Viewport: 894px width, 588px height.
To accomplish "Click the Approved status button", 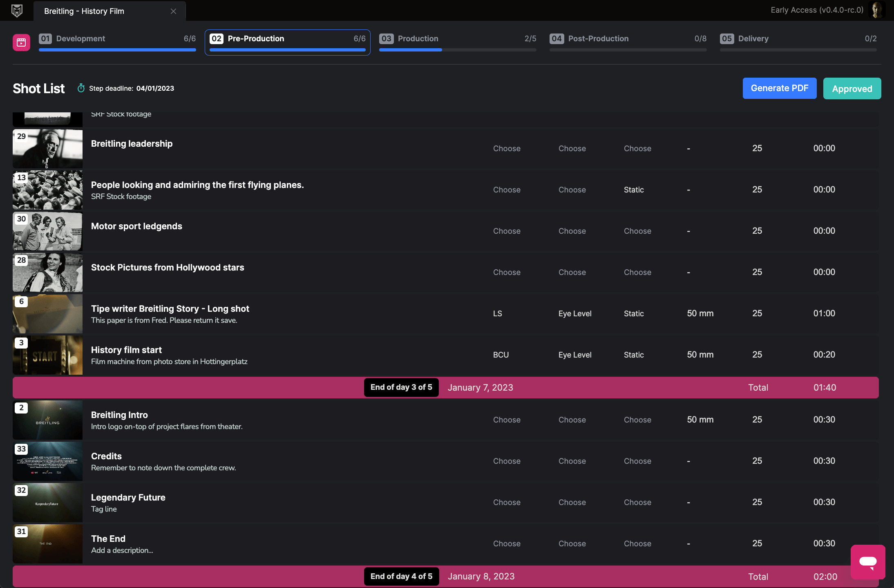I will [852, 89].
